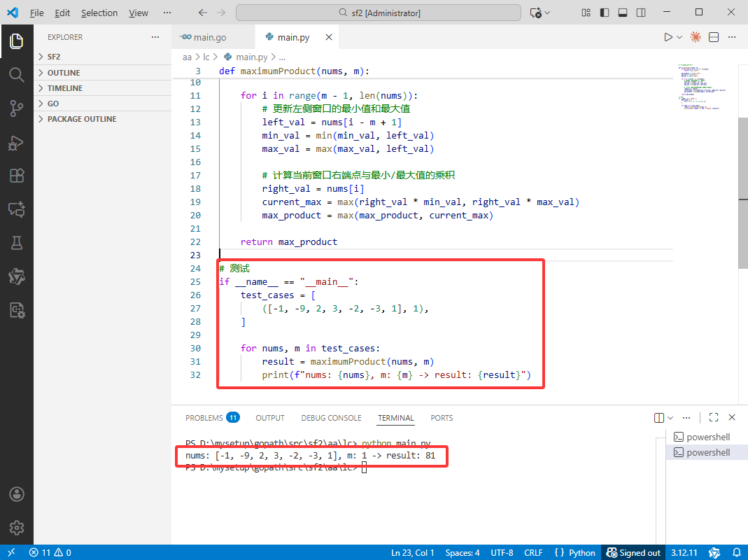The image size is (748, 560).
Task: Open the run options dropdown arrow
Action: 679,37
